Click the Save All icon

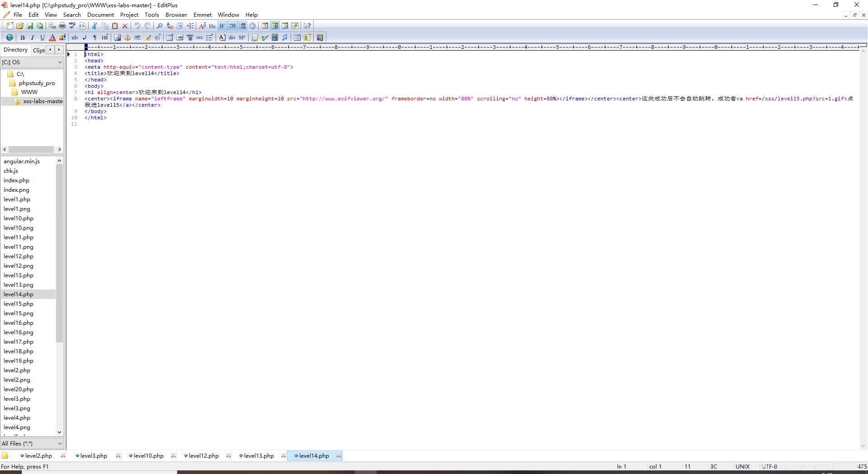pyautogui.click(x=40, y=26)
